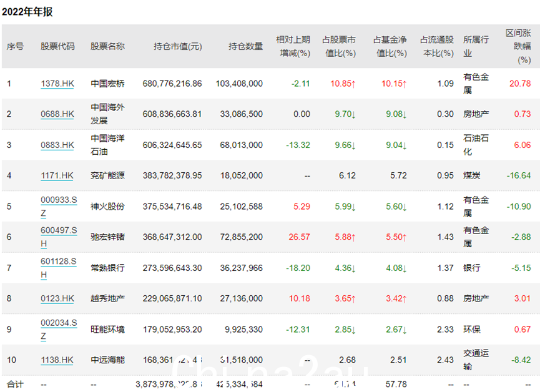Click market value 375,534,716.48
Viewport: 540px width, 392px height.
pos(172,207)
